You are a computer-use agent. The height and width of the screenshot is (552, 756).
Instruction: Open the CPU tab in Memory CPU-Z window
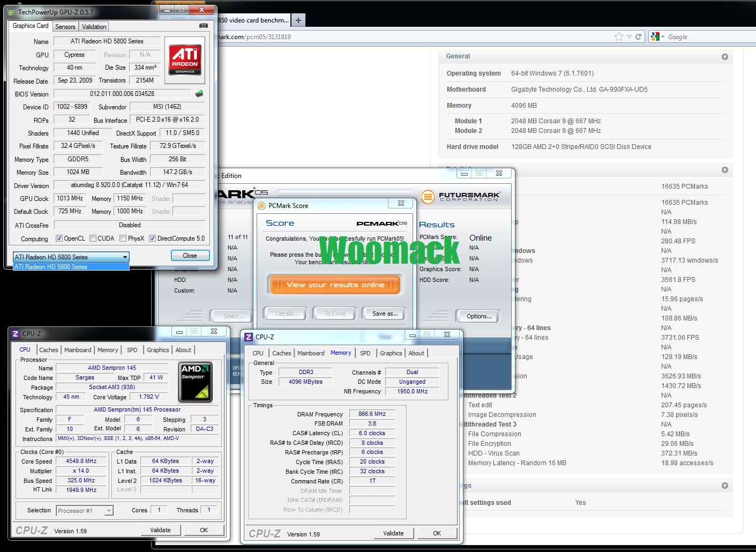(258, 353)
